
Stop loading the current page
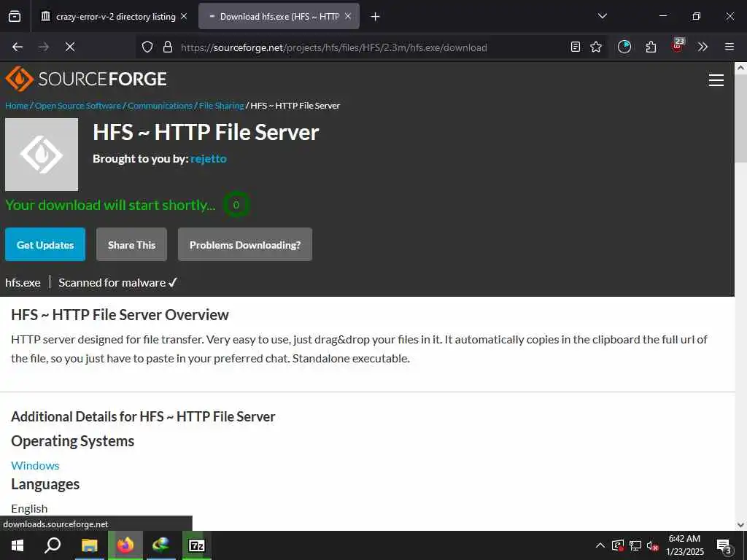click(x=70, y=47)
